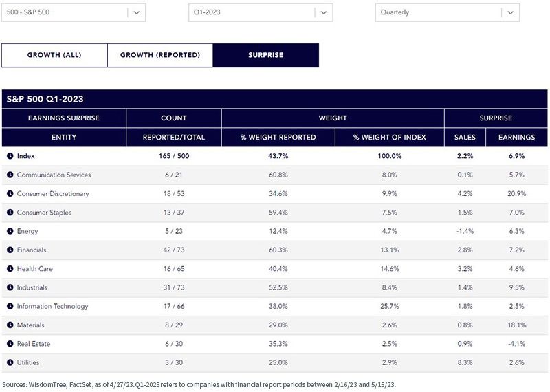Open the Quarterly frequency dropdown
Viewport: 550px width, 392px height.
pyautogui.click(x=448, y=12)
